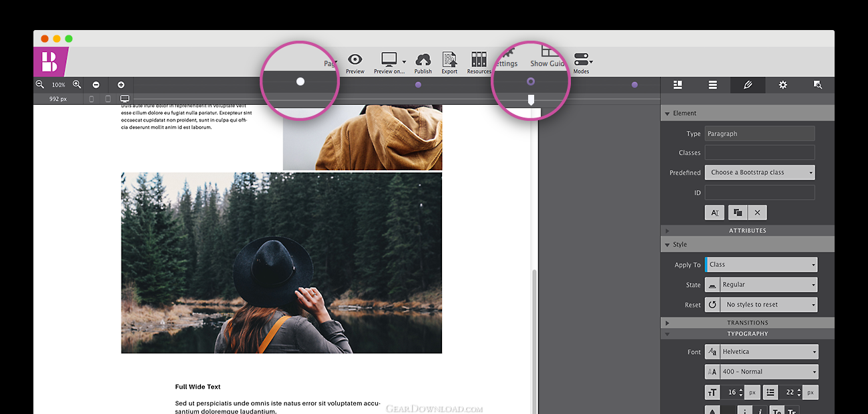Image resolution: width=868 pixels, height=414 pixels.
Task: Select the tablet breakpoint icon
Action: 108,99
